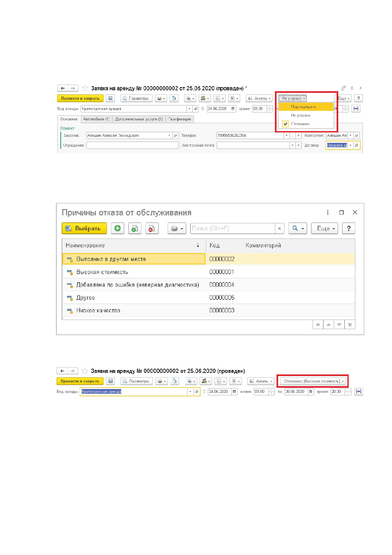392x555 pixels.
Task: Open Параметры in the top request form
Action: pyautogui.click(x=136, y=99)
